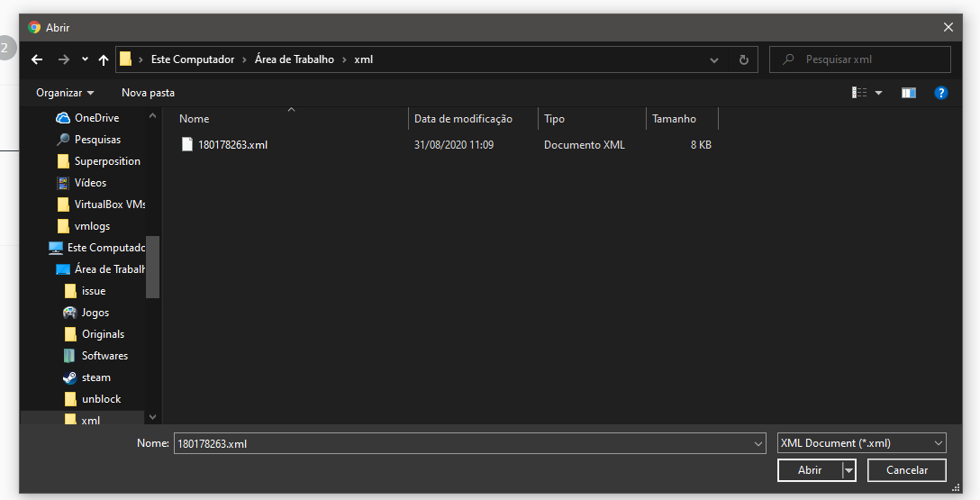This screenshot has height=500, width=980.
Task: Click the Chrome icon in title bar
Action: (x=34, y=27)
